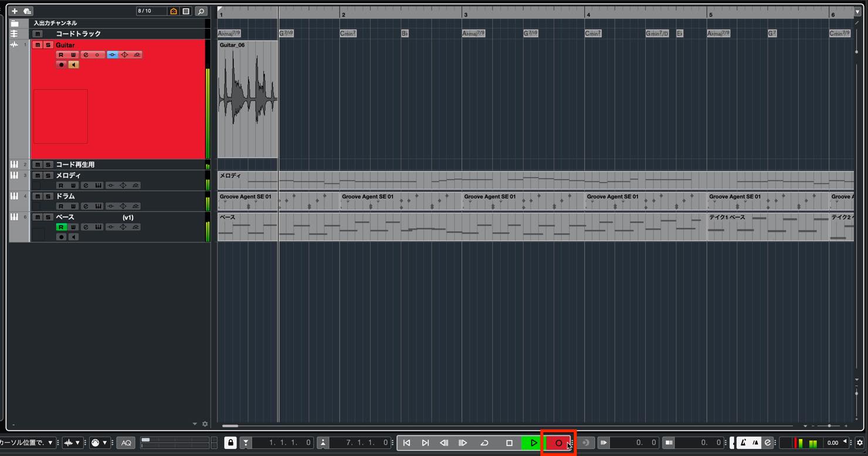This screenshot has height=456, width=868.
Task: Stop playback with the Stop button
Action: coord(509,443)
